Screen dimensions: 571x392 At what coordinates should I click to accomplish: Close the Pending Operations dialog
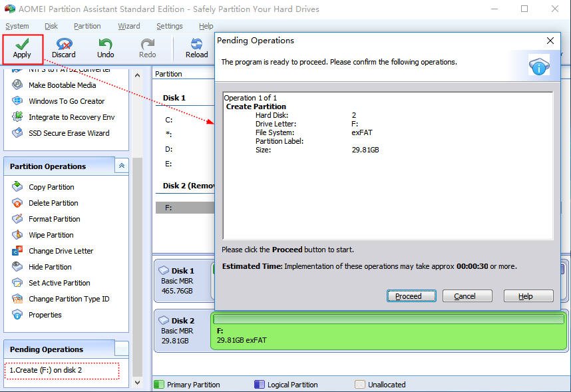tap(550, 41)
